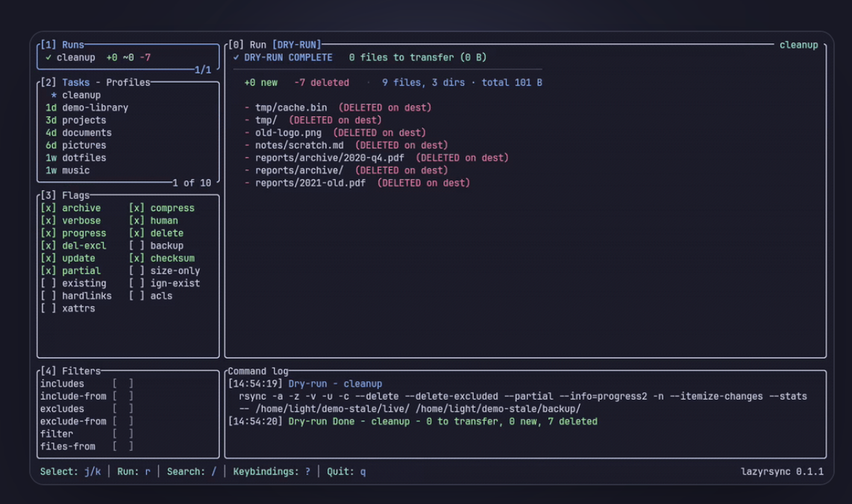This screenshot has height=504, width=852.
Task: Uncheck the update flag
Action: 48,258
